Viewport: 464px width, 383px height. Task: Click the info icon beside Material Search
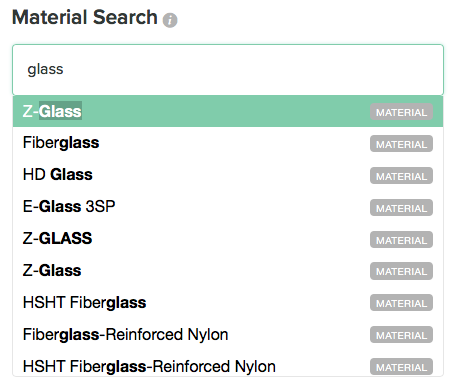point(170,20)
